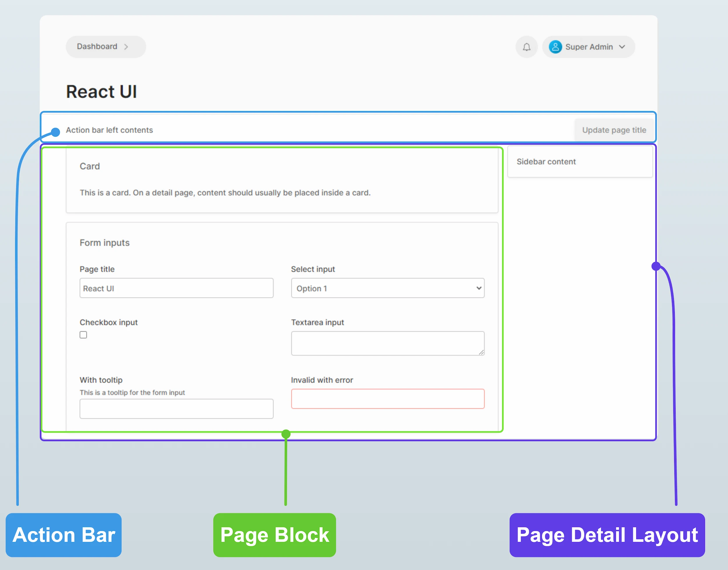Click the notification bell icon
The width and height of the screenshot is (728, 570).
[526, 47]
